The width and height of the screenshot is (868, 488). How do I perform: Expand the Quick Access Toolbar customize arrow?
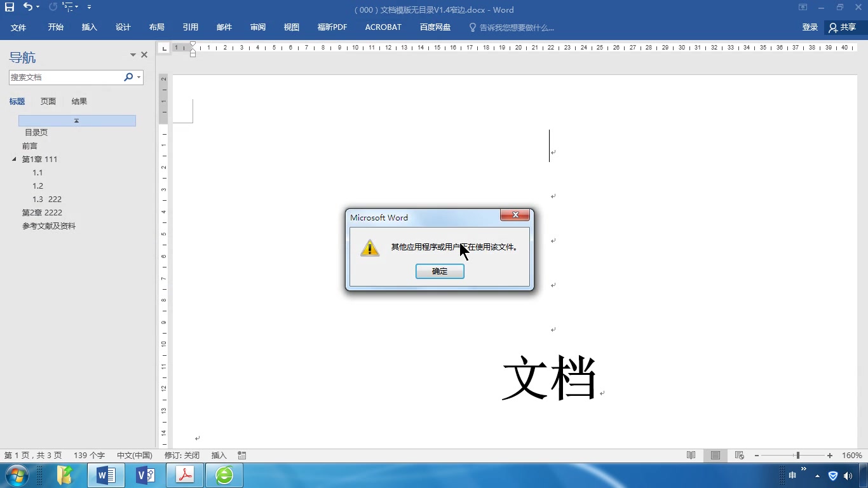pyautogui.click(x=89, y=8)
